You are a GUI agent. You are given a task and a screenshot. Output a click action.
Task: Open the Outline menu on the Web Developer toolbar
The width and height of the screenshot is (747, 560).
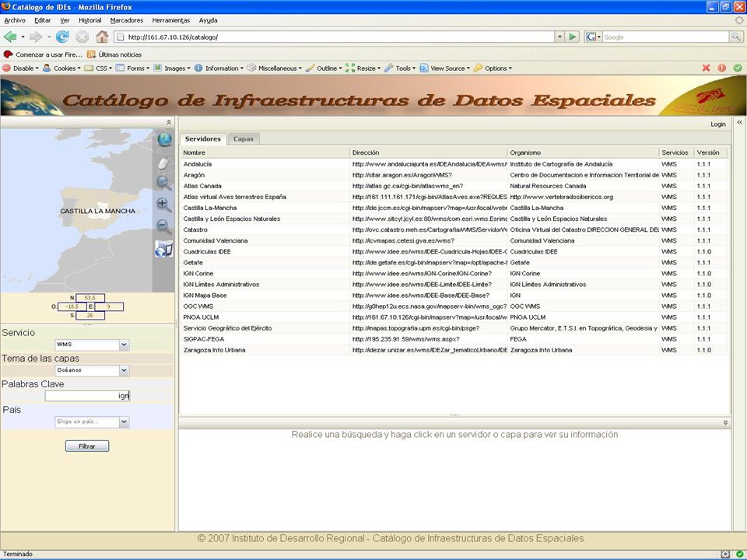324,68
